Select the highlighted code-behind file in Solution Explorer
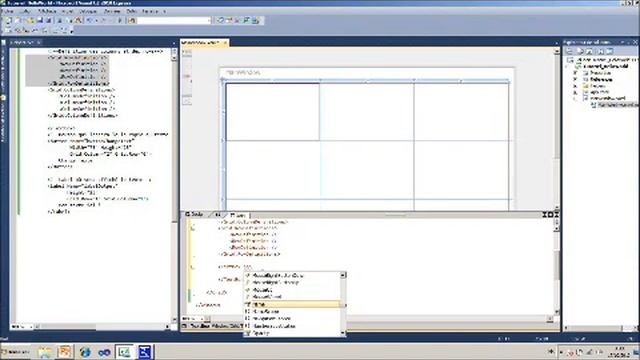The height and width of the screenshot is (360, 640). (x=615, y=105)
